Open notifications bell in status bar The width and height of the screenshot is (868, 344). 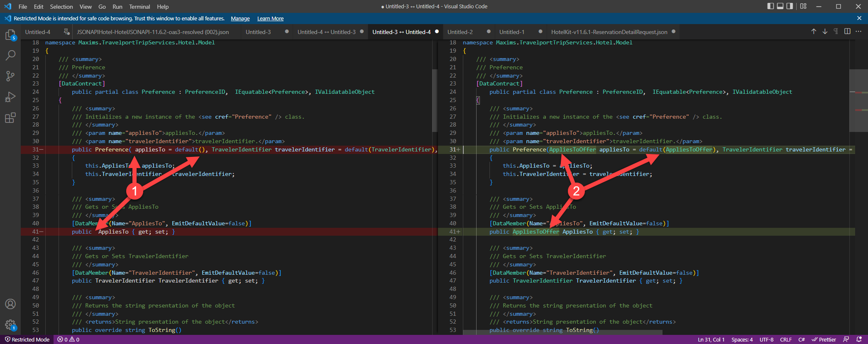point(859,339)
